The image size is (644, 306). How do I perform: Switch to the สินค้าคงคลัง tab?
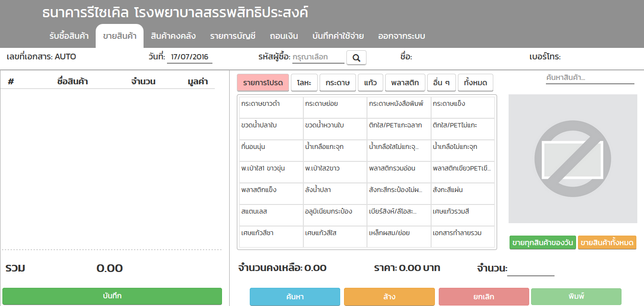click(173, 36)
